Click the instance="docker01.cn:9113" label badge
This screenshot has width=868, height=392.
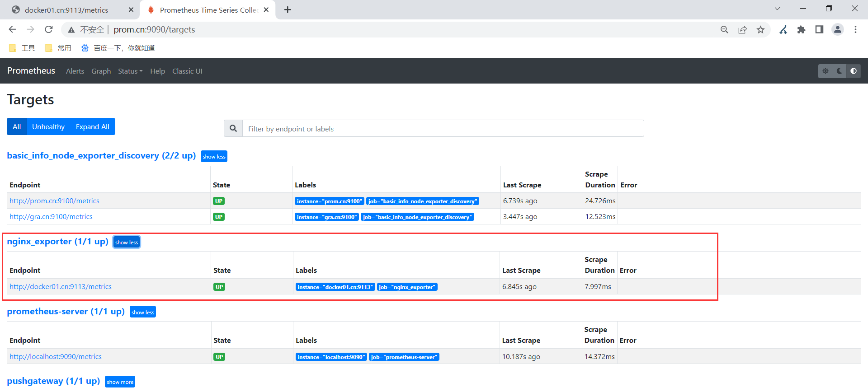335,287
